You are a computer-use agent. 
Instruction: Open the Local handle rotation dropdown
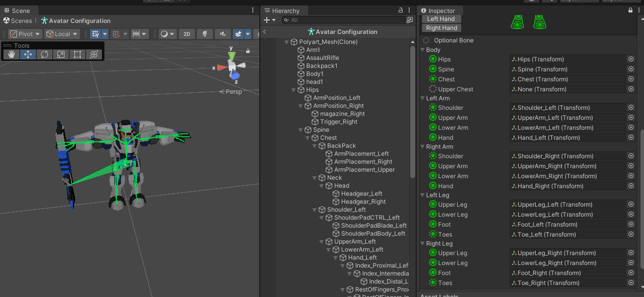click(x=62, y=34)
